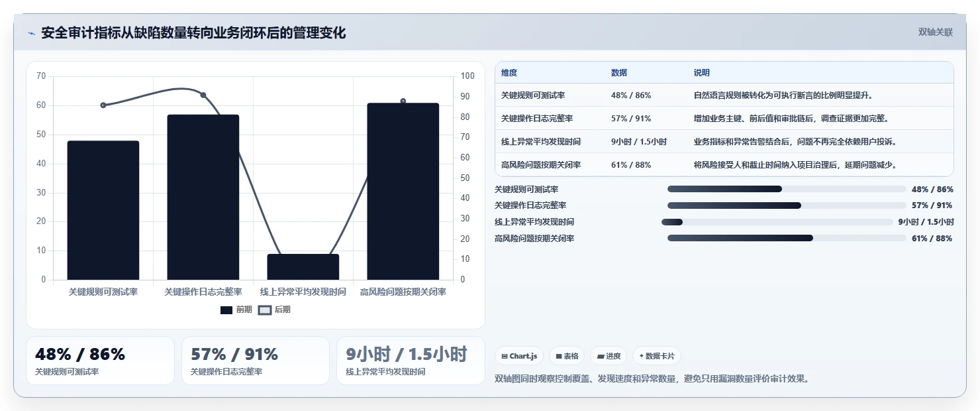
Task: Click the 线上异常平均发现时间 progress bar
Action: tap(777, 222)
